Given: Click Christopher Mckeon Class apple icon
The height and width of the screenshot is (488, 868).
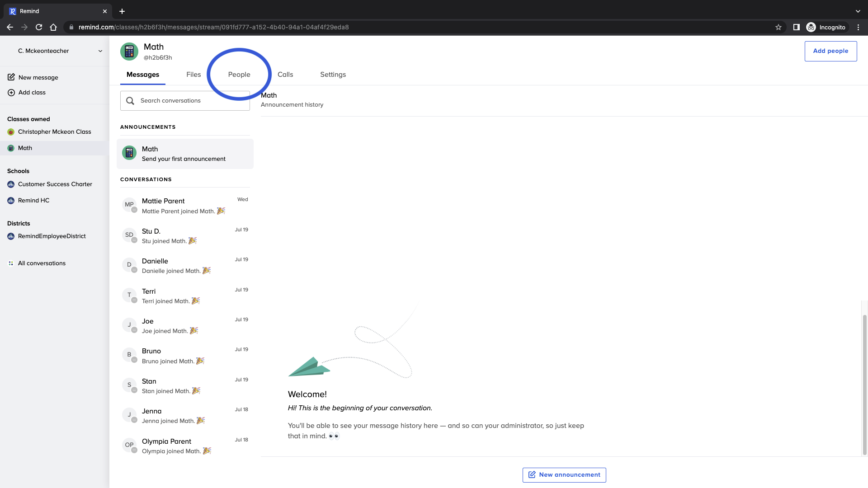Looking at the screenshot, I should [x=11, y=132].
